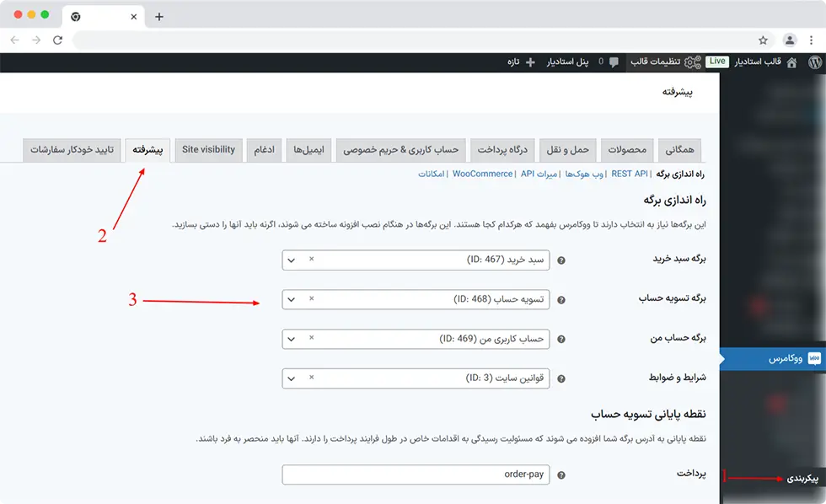Viewport: 826px width, 504px height.
Task: Show help tooltip for پرداخت endpoint
Action: [561, 475]
